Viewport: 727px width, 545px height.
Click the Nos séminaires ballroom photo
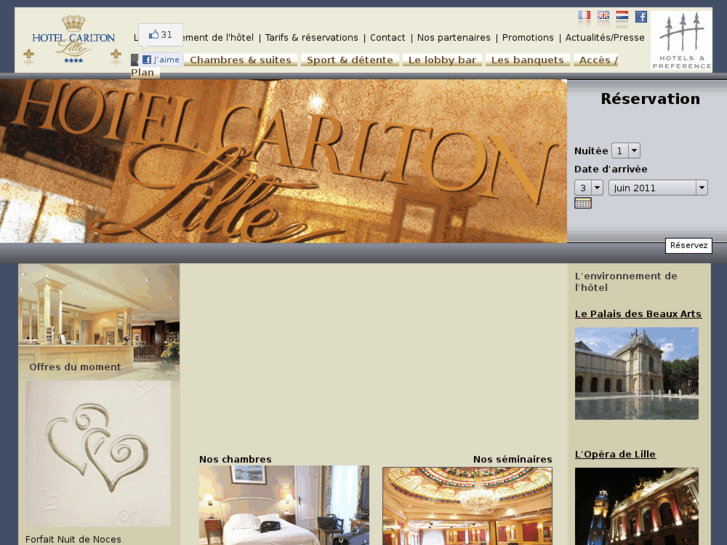click(x=467, y=506)
